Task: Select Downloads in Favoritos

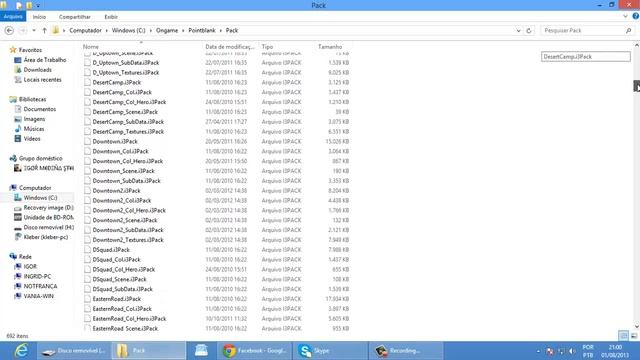Action: pos(38,70)
